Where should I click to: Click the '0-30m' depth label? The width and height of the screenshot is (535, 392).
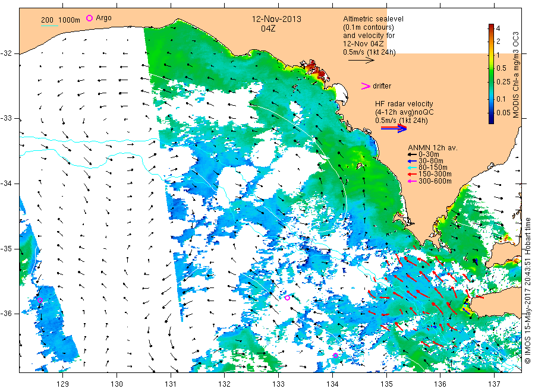click(x=429, y=155)
